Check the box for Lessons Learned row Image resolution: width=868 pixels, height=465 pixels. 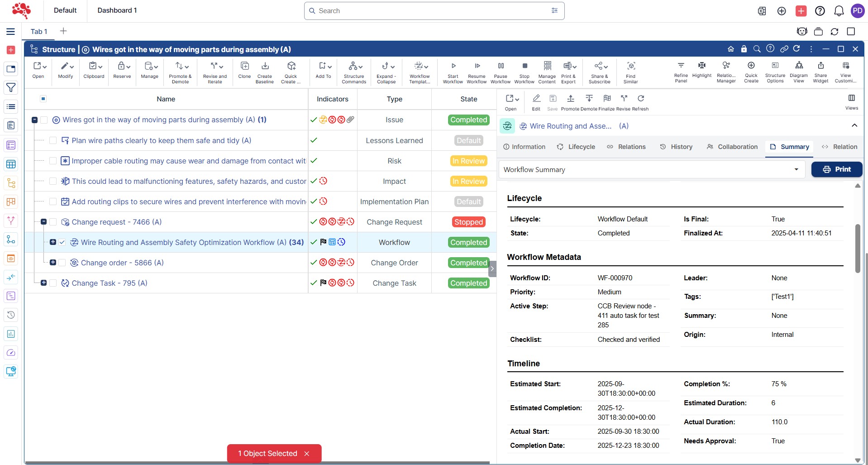pos(53,140)
